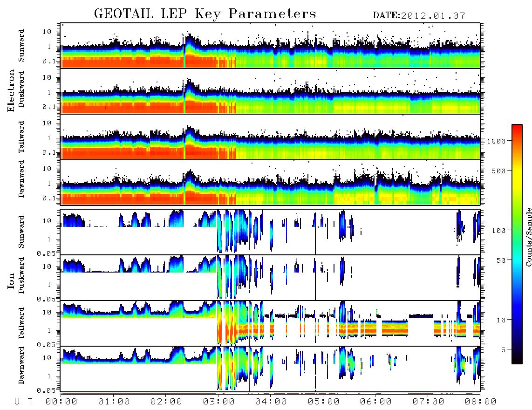Select the Ion 'Tailward' panel label
This screenshot has width=532, height=410.
21,323
